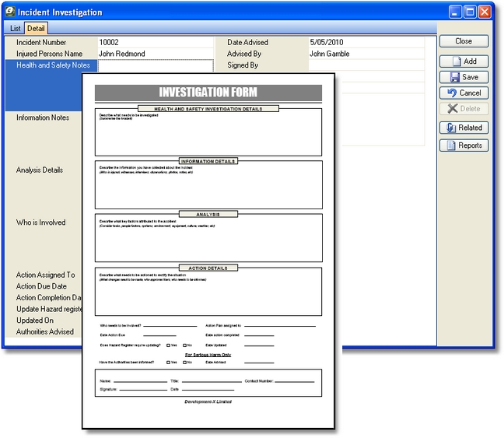
Task: Tick No for Hazard Register updating
Action: (185, 345)
